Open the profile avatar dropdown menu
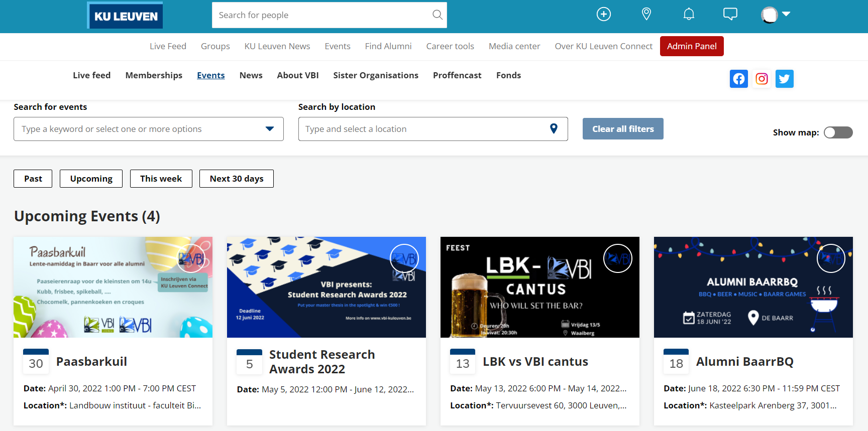The image size is (868, 431). coord(776,15)
